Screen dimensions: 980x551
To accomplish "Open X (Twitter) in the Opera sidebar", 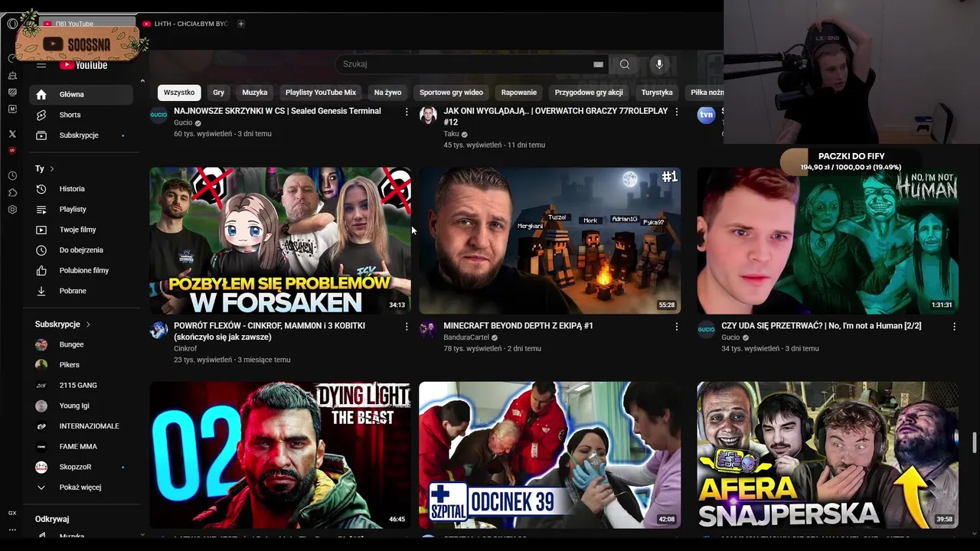I will click(x=12, y=134).
